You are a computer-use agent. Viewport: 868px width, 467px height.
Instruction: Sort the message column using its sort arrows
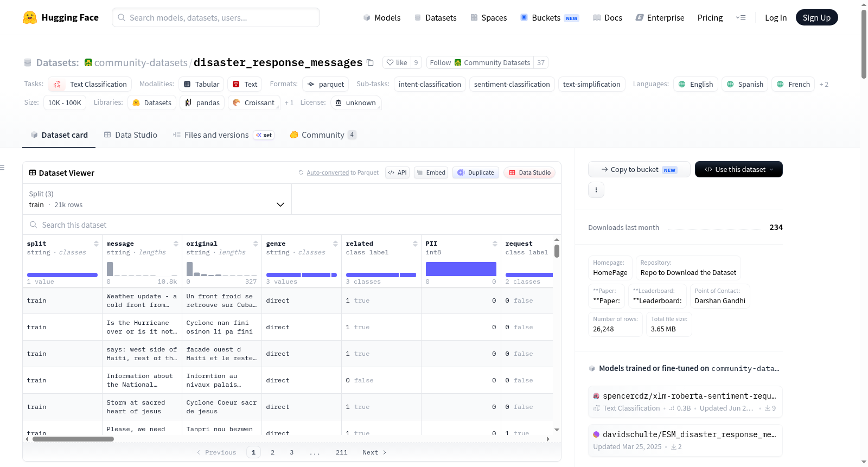click(176, 244)
